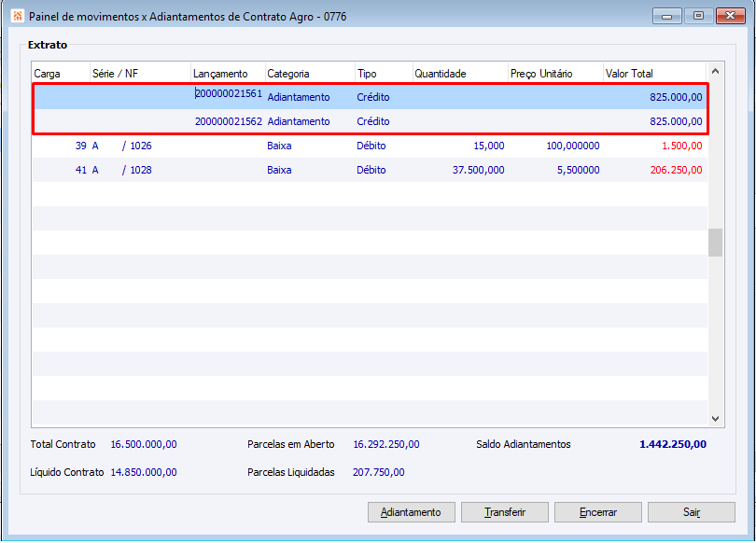Minimize the Painel de movimentos window
Image resolution: width=756 pixels, height=543 pixels.
pos(666,16)
